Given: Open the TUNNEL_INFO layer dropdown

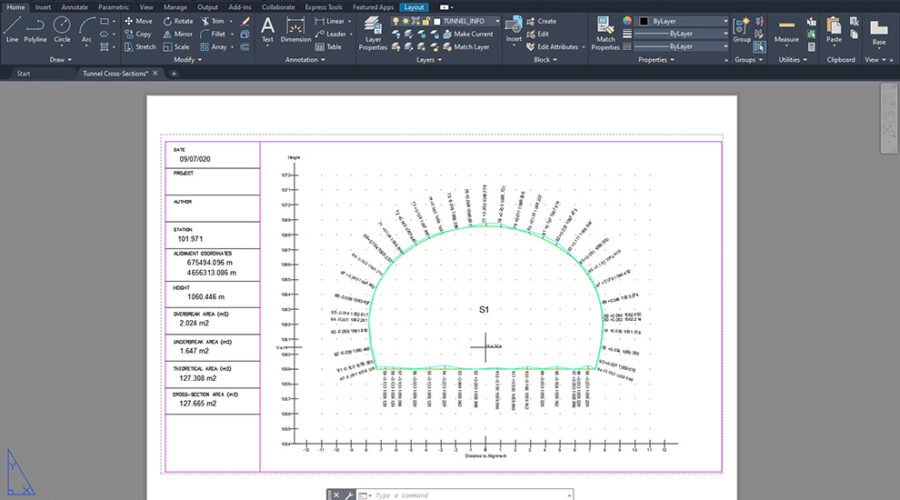Looking at the screenshot, I should pyautogui.click(x=466, y=20).
